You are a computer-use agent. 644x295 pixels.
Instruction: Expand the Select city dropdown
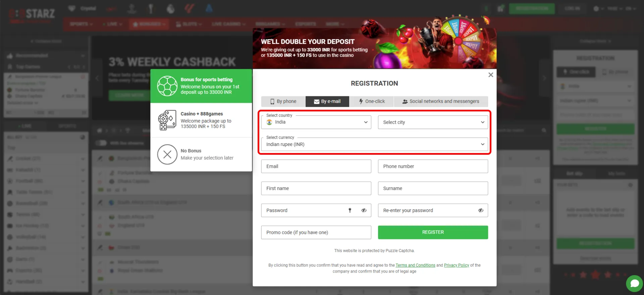[433, 122]
